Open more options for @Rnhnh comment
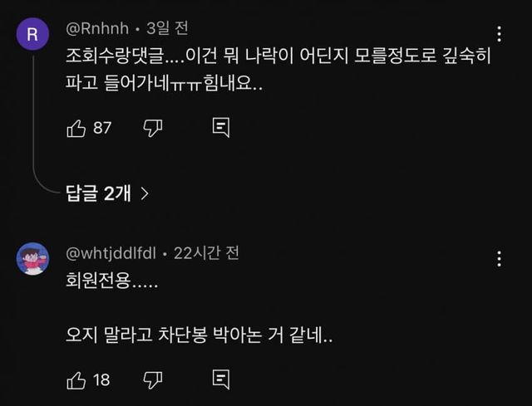 [499, 35]
